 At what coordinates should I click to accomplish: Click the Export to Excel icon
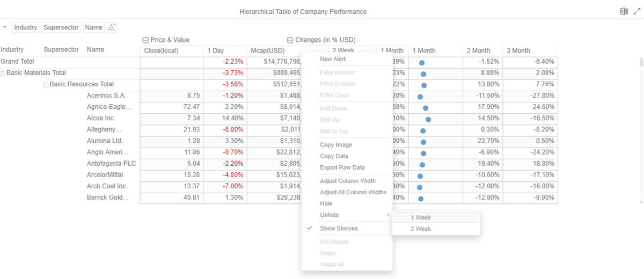pyautogui.click(x=624, y=11)
